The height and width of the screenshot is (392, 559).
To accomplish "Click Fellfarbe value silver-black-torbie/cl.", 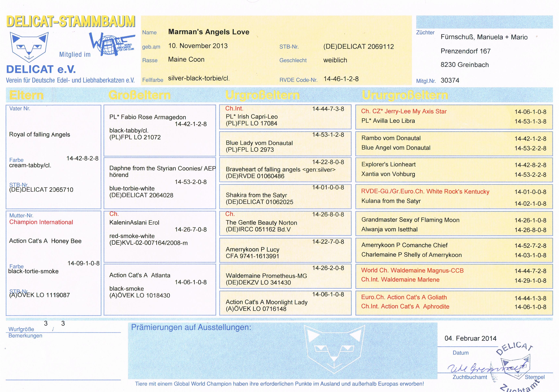I will point(199,78).
